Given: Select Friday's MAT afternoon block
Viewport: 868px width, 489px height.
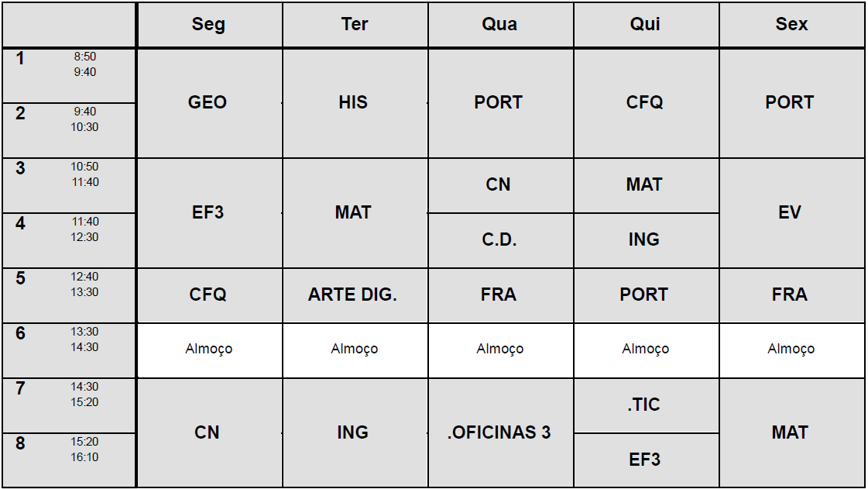Looking at the screenshot, I should click(791, 432).
